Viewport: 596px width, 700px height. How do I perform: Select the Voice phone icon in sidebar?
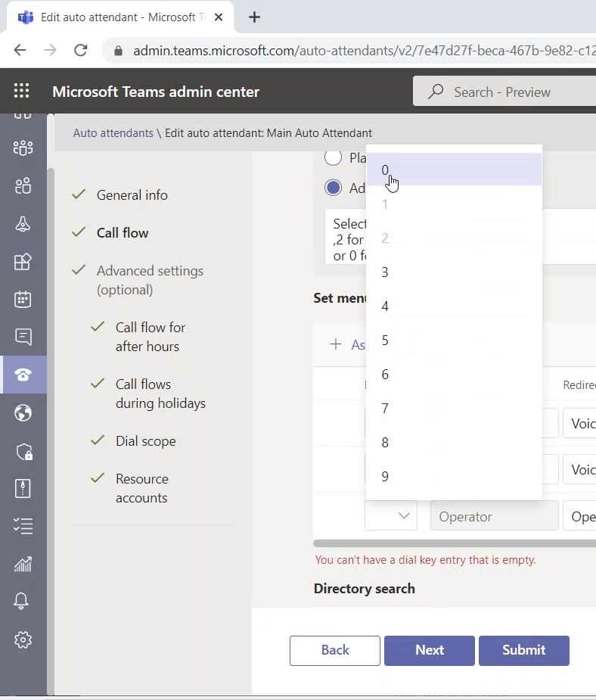(23, 375)
